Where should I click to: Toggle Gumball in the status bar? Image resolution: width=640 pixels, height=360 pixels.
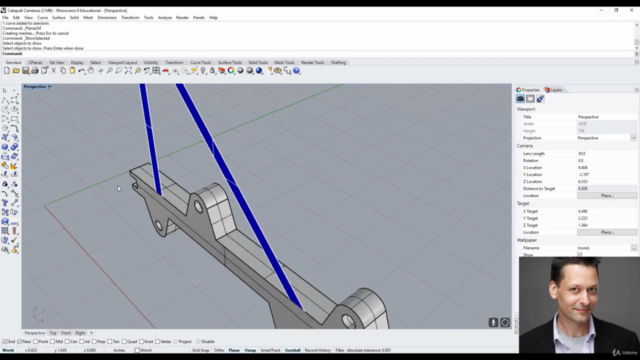tap(293, 350)
